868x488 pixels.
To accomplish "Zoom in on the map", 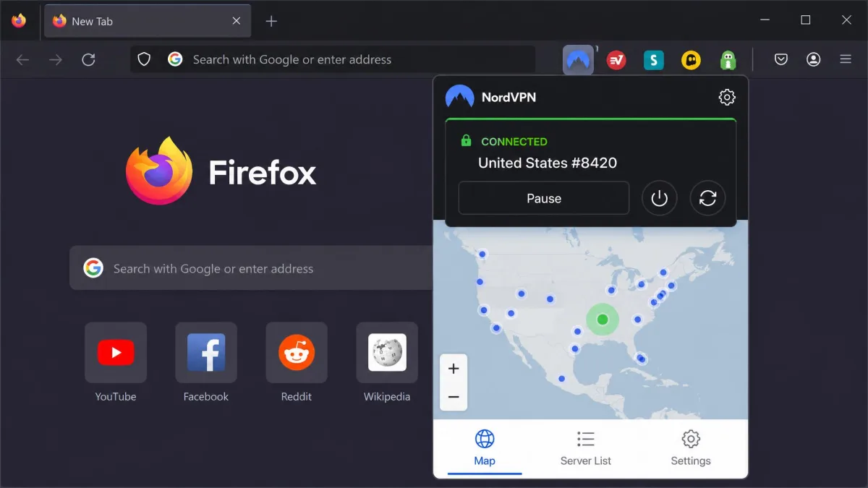I will coord(454,369).
